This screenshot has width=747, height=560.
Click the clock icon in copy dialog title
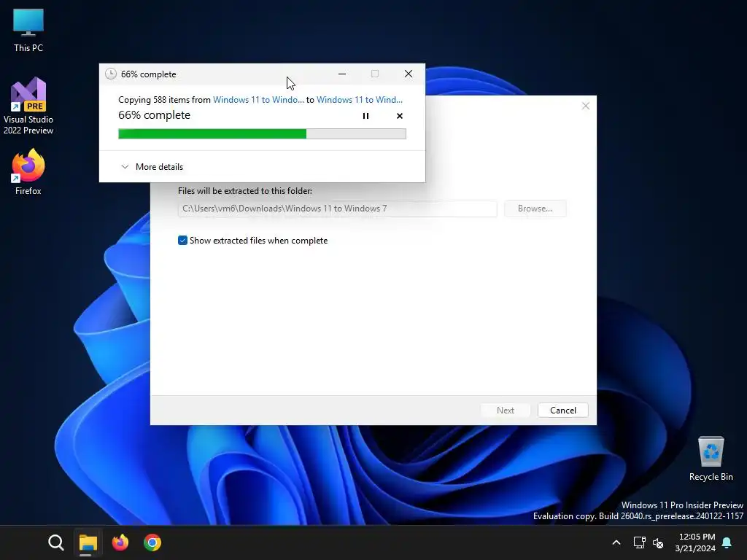(111, 74)
